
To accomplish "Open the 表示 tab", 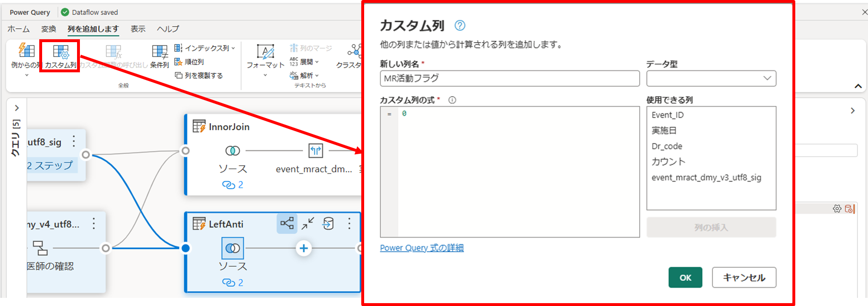I will pyautogui.click(x=138, y=29).
